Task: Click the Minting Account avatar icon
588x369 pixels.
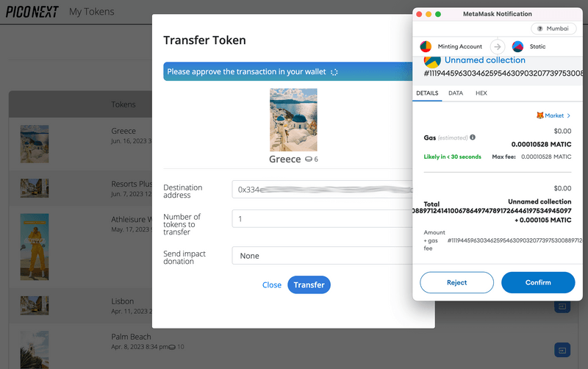Action: (x=426, y=46)
